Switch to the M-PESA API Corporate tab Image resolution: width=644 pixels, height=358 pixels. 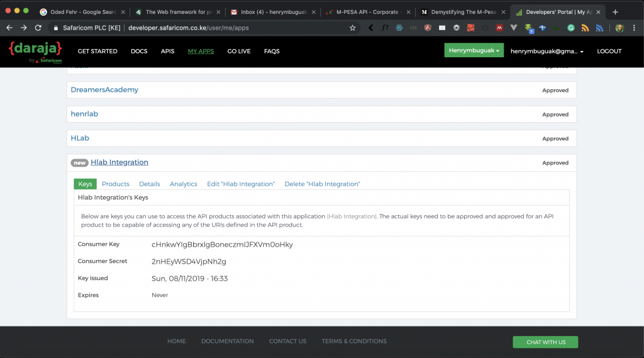367,13
